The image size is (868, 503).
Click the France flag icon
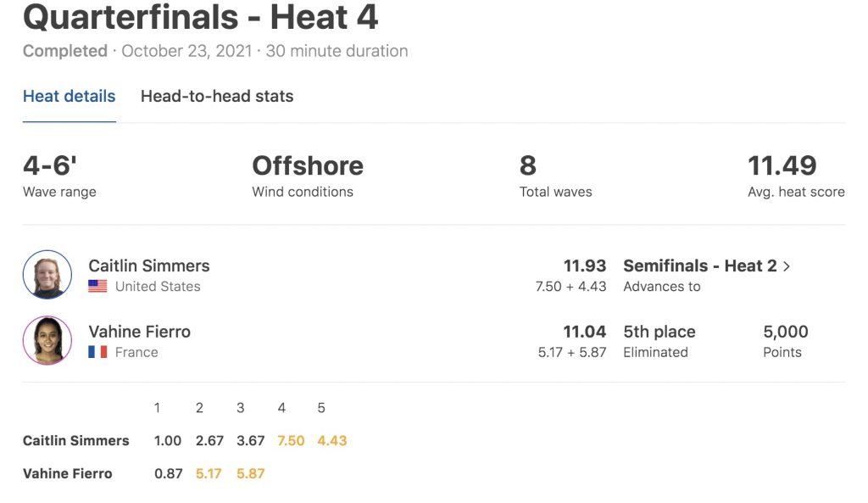97,352
